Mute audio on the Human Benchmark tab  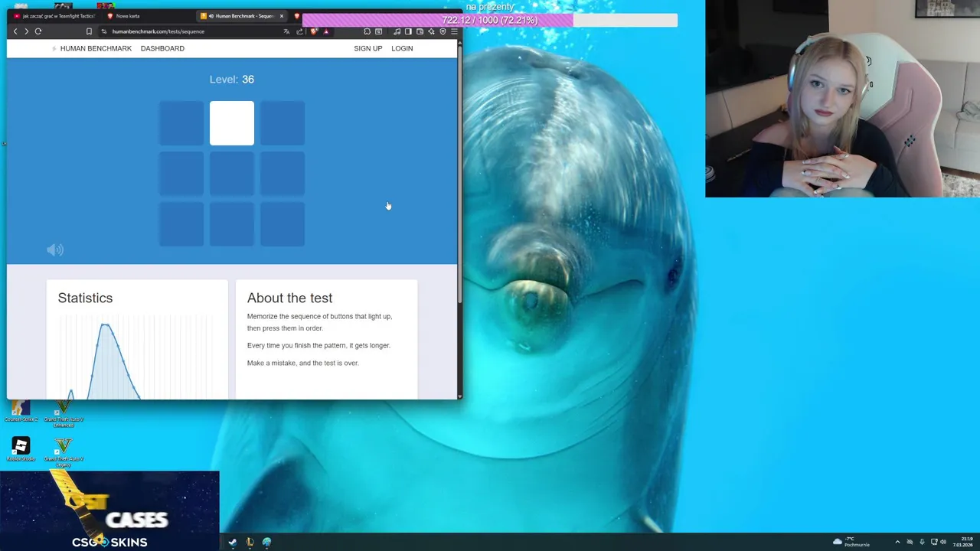[211, 15]
